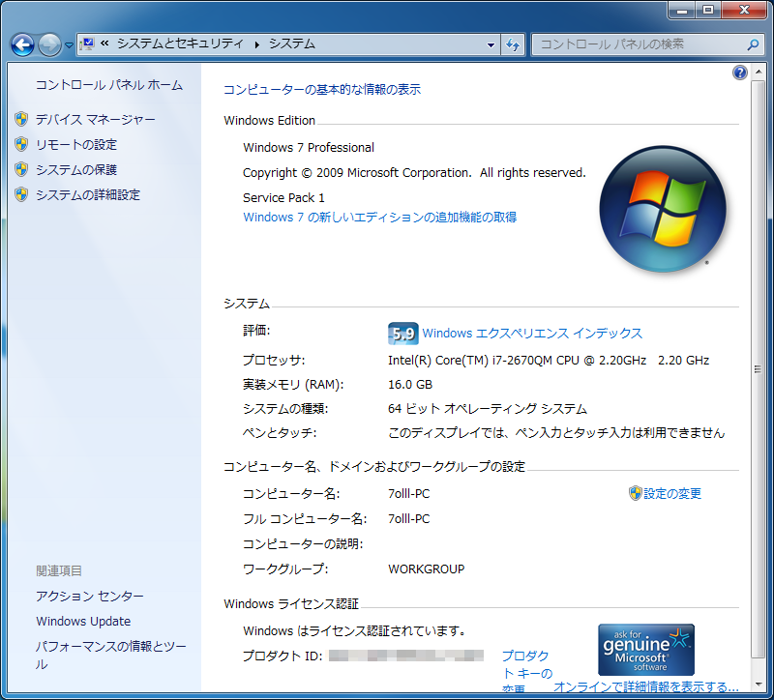Viewport: 774px width, 700px height.
Task: Open Windows Update from the related items
Action: tap(83, 621)
